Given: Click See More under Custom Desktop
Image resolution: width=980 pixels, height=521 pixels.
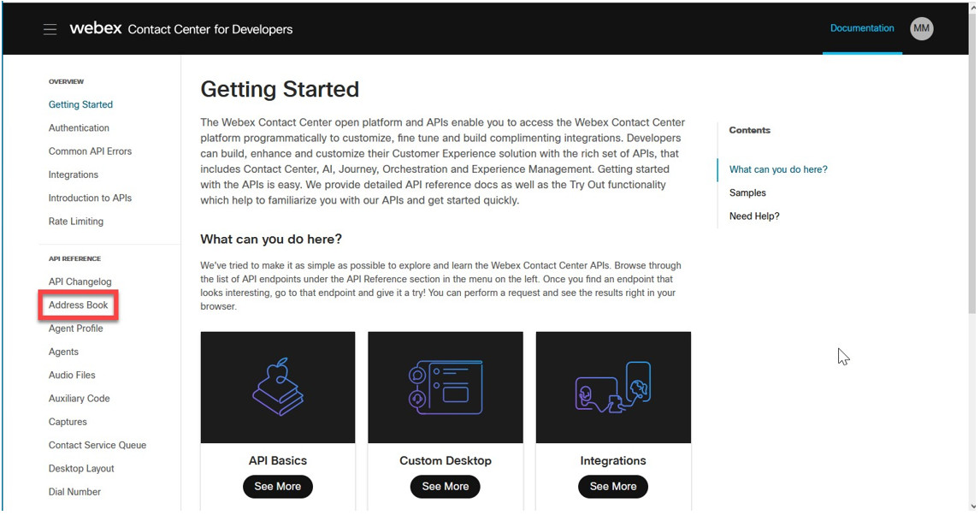Looking at the screenshot, I should (445, 487).
